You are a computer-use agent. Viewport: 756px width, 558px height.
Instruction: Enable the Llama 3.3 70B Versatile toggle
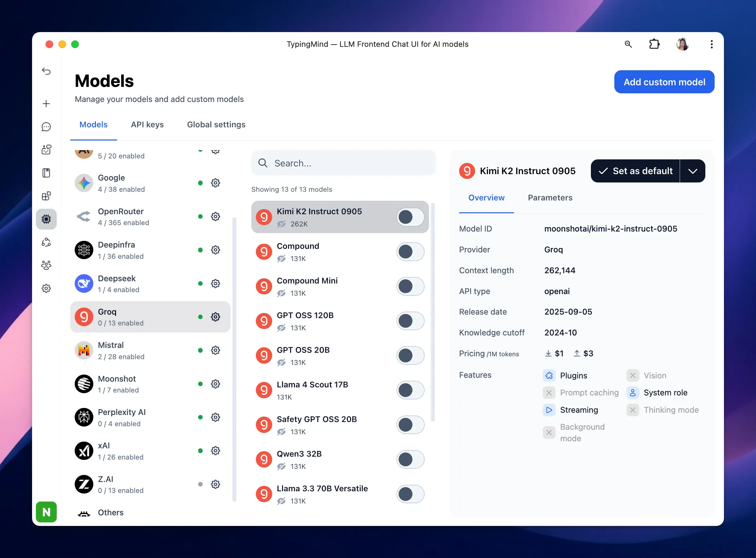410,494
